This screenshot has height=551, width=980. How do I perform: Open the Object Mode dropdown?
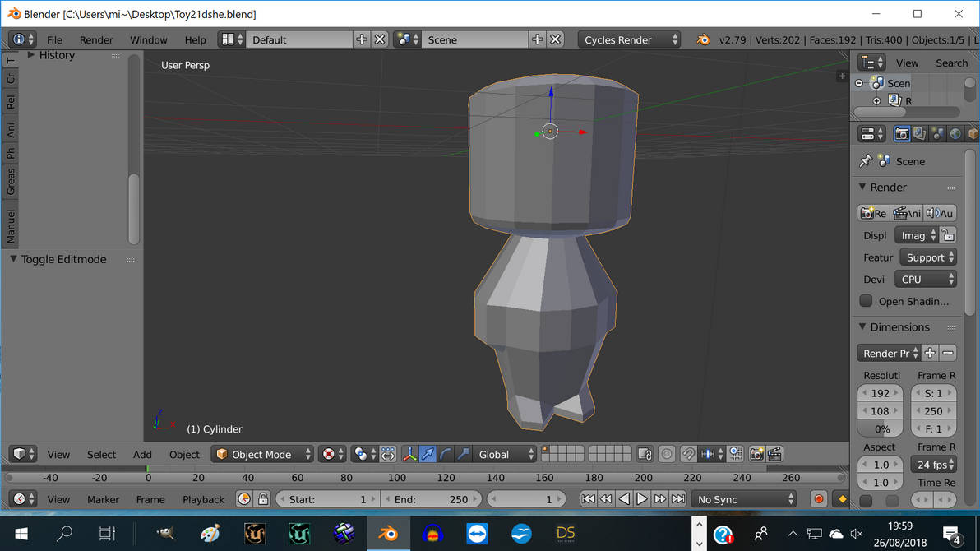pos(262,454)
